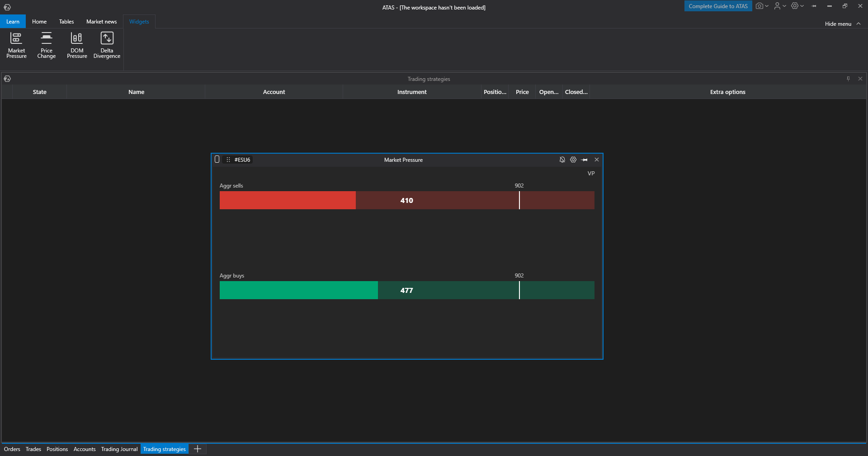Click the Closed column header
This screenshot has height=456, width=868.
pyautogui.click(x=576, y=92)
